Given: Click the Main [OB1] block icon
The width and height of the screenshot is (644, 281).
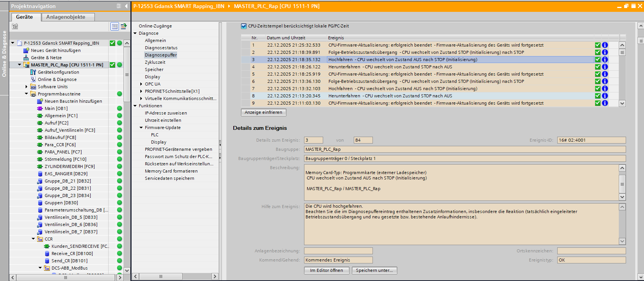Looking at the screenshot, I should click(x=40, y=108).
